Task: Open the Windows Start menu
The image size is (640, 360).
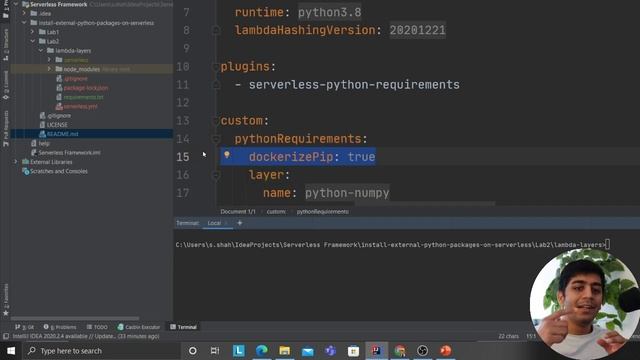Action: 11,351
